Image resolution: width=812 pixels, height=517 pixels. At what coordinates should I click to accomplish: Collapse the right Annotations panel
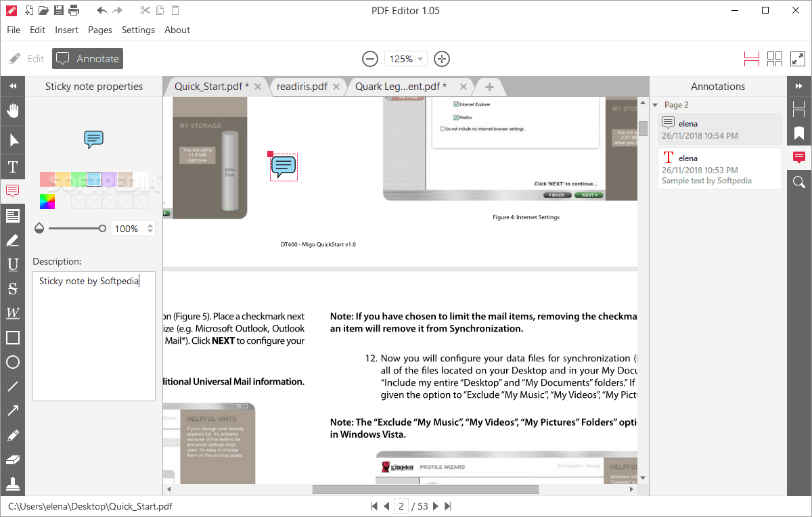[x=799, y=86]
